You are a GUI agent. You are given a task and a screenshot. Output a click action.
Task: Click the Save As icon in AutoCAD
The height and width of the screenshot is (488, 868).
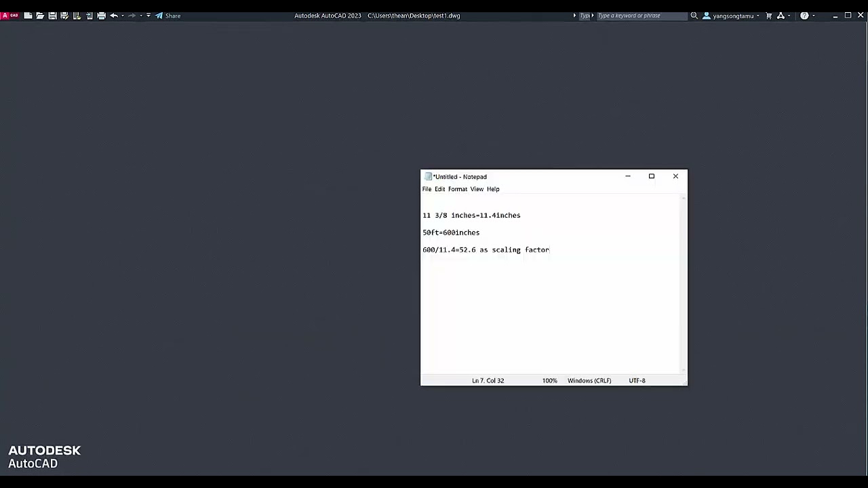tap(64, 16)
